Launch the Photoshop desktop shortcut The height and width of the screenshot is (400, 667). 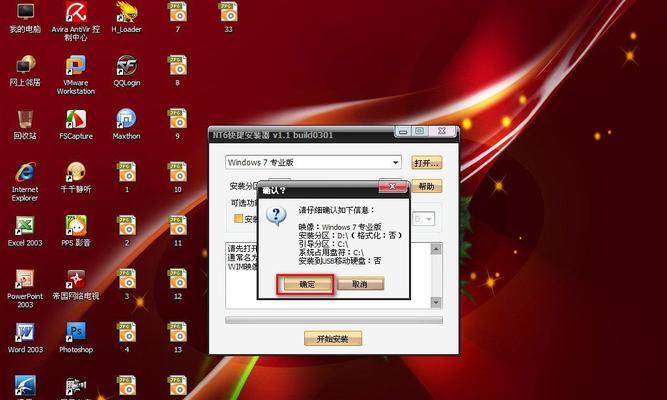coord(76,338)
